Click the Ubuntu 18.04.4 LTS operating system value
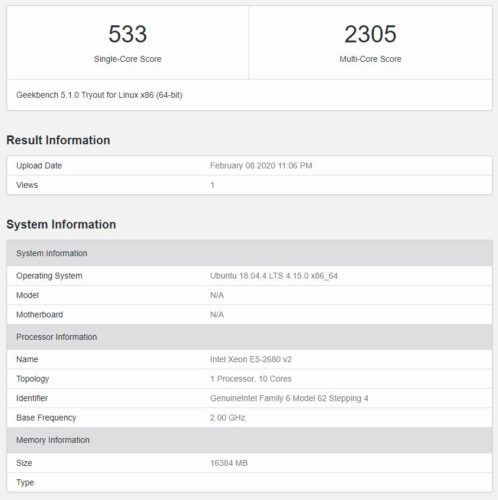 274,276
